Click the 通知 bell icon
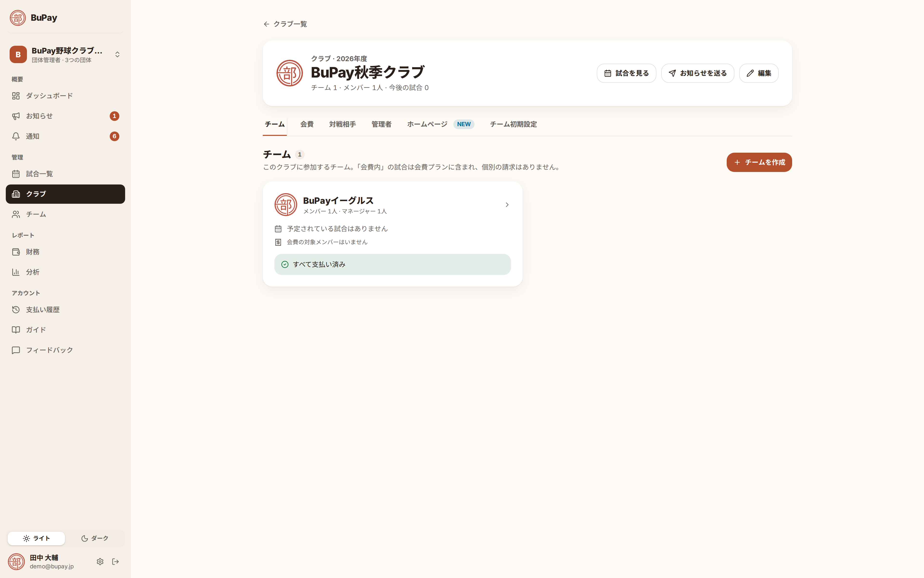 (16, 136)
